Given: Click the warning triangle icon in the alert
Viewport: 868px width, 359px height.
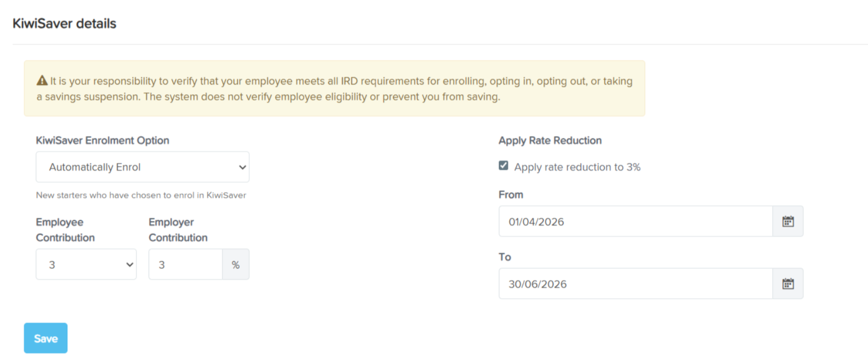Looking at the screenshot, I should (42, 81).
